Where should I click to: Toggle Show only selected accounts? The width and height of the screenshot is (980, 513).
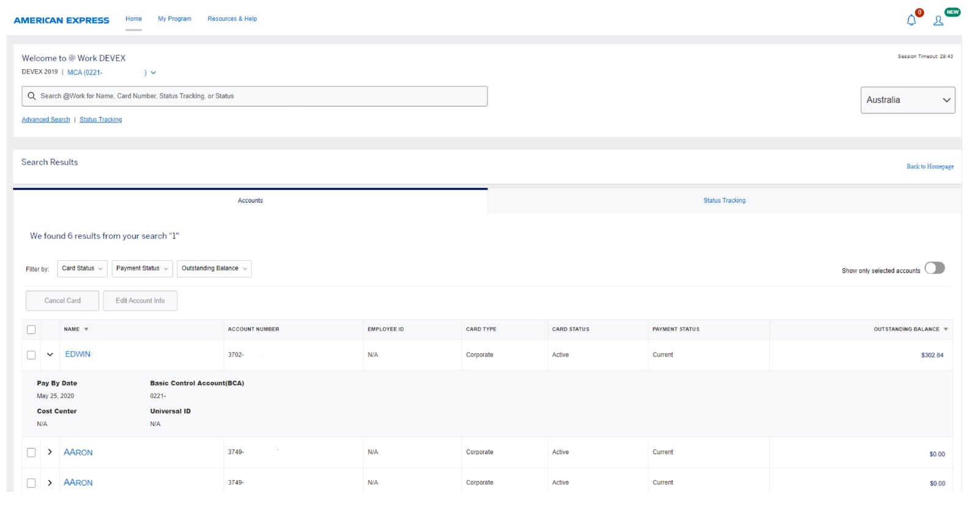pos(934,268)
